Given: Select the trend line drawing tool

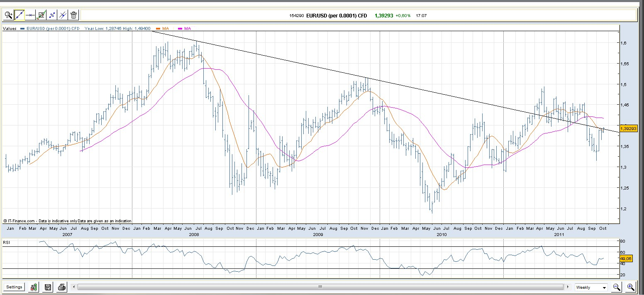Looking at the screenshot, I should point(20,15).
